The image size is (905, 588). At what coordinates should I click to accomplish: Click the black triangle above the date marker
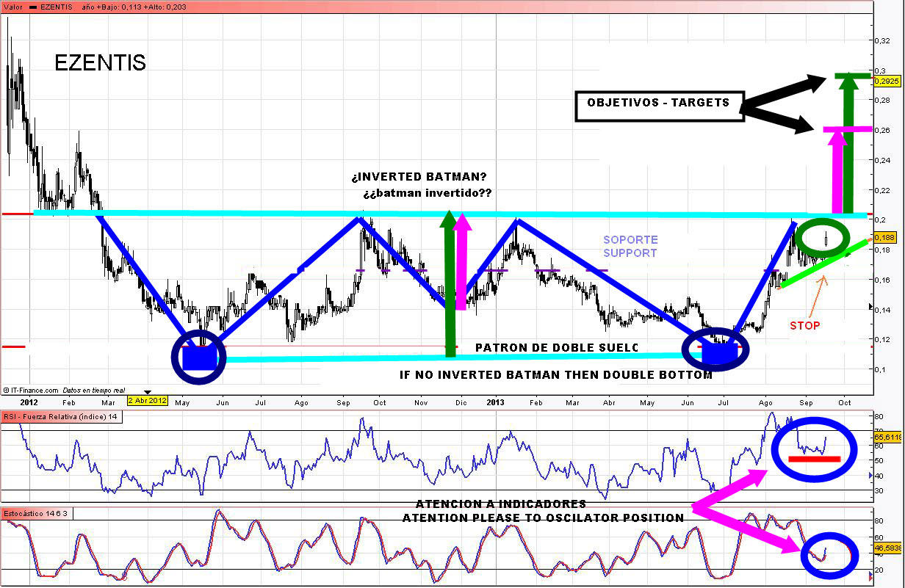tap(148, 392)
